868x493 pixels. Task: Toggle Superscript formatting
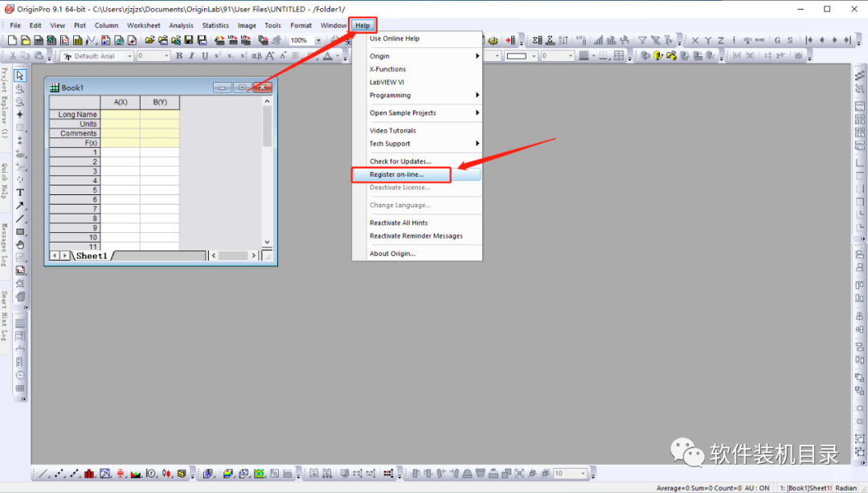tap(218, 56)
